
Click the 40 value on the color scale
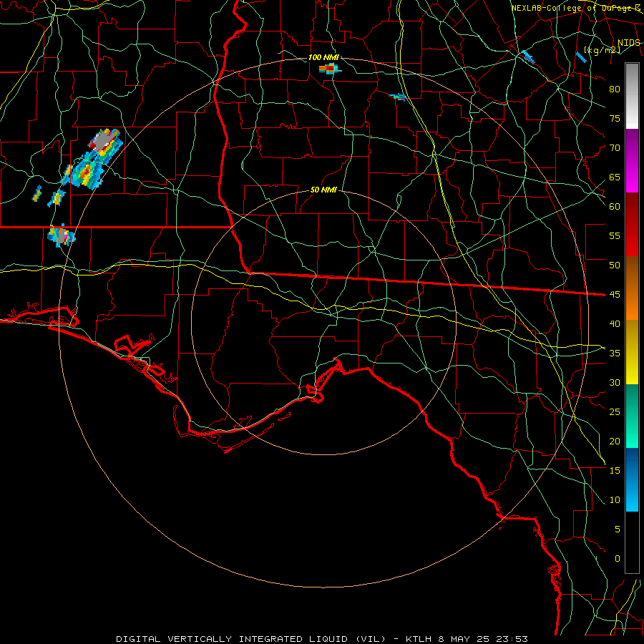(x=615, y=324)
